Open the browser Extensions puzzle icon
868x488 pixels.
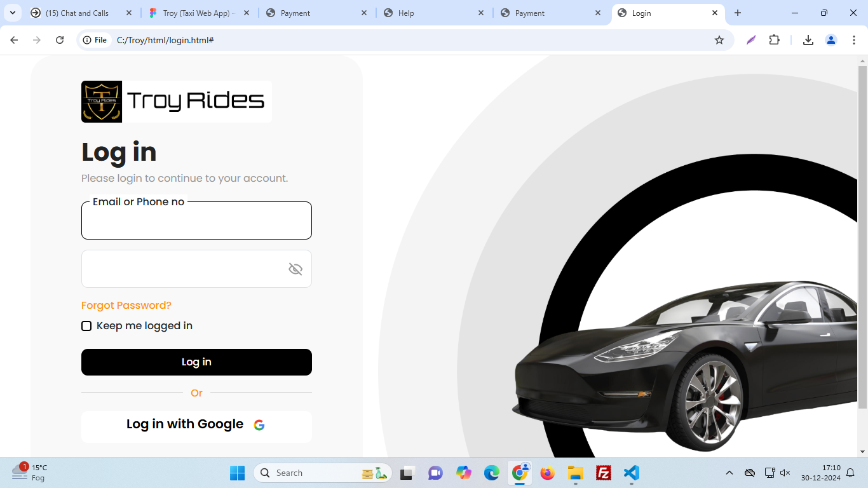pos(774,40)
